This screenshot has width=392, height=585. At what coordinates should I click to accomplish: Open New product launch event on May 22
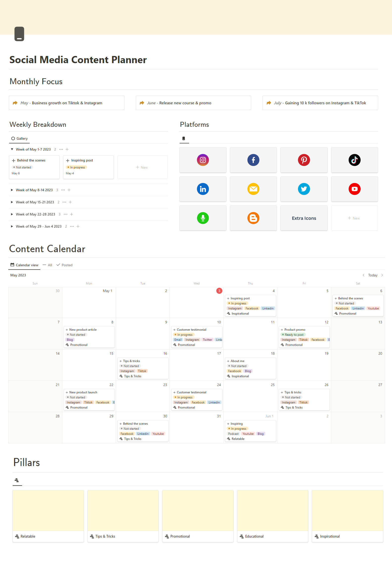click(89, 399)
